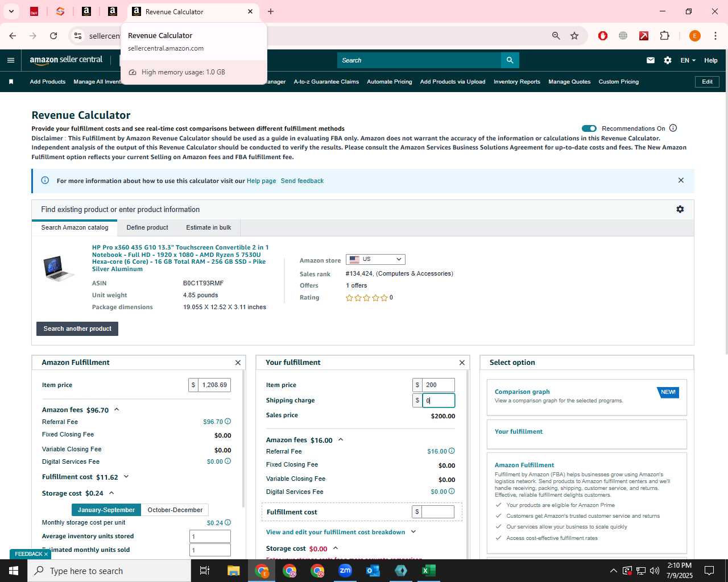Show Digital Services Fee info in Your fulfillment
This screenshot has width=728, height=582.
[x=452, y=491]
